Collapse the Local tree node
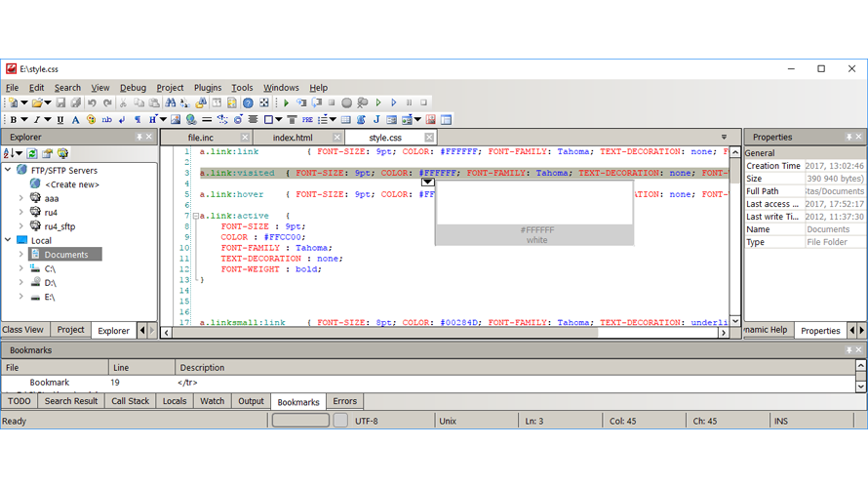The height and width of the screenshot is (488, 868). tap(8, 240)
